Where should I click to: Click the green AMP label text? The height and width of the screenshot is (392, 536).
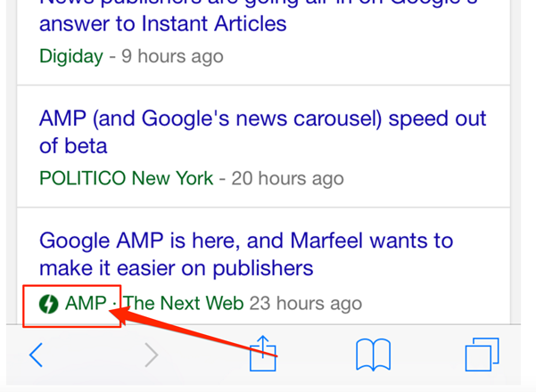point(86,303)
